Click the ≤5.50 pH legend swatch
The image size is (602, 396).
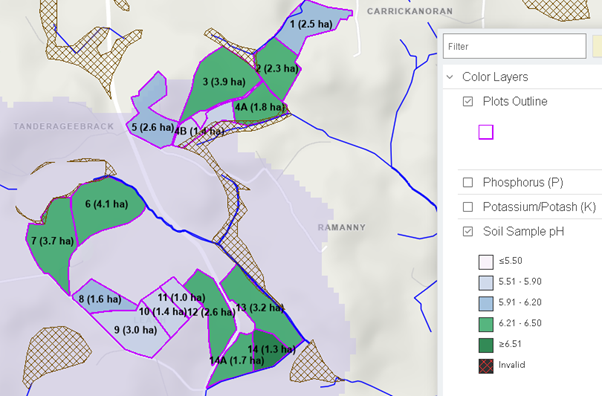[x=486, y=262]
